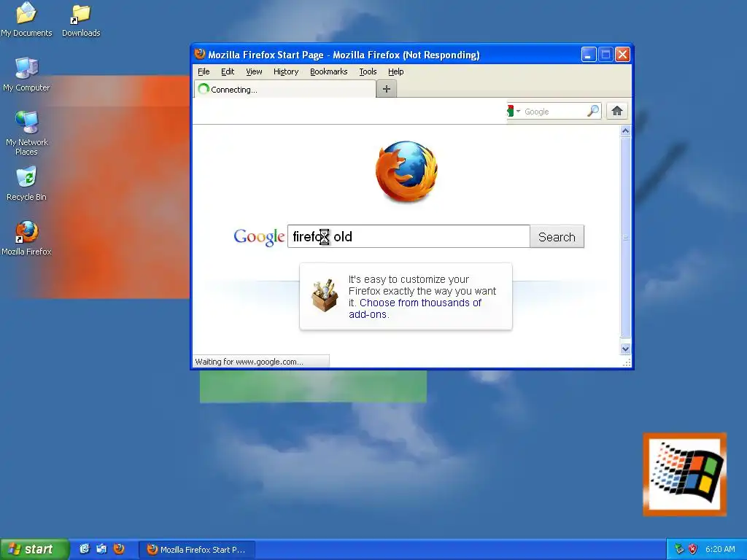Maximize the Firefox window
Screen dimensions: 747x560
(x=605, y=55)
